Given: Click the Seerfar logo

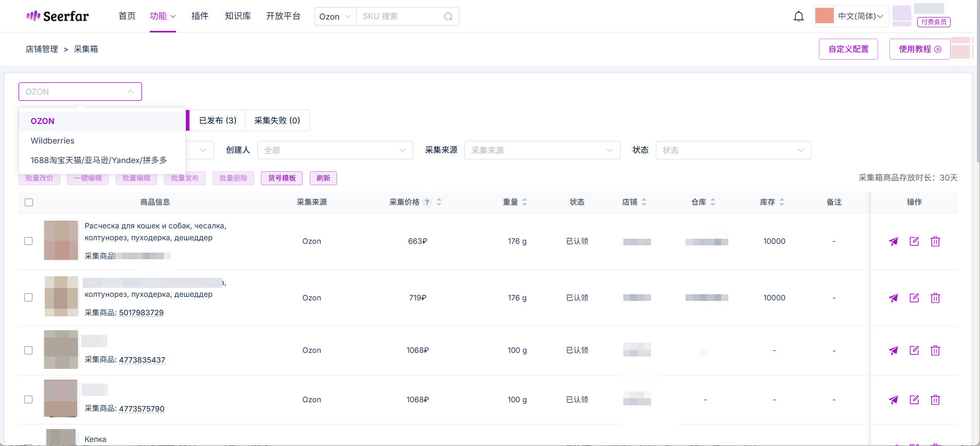Looking at the screenshot, I should click(57, 16).
